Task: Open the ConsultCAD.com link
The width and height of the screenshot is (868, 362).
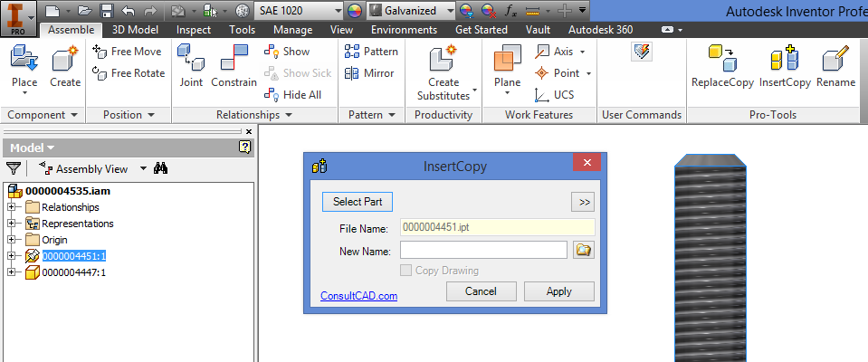Action: (x=358, y=296)
